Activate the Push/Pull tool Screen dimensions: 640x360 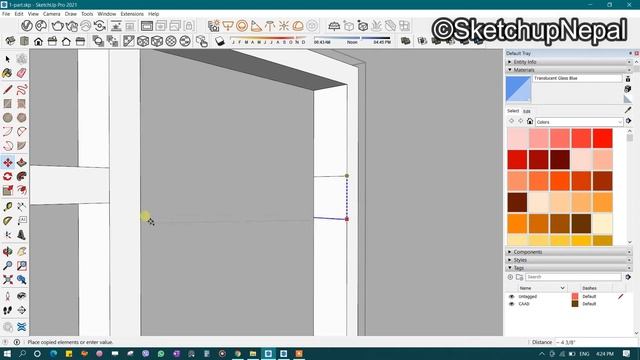(x=22, y=162)
